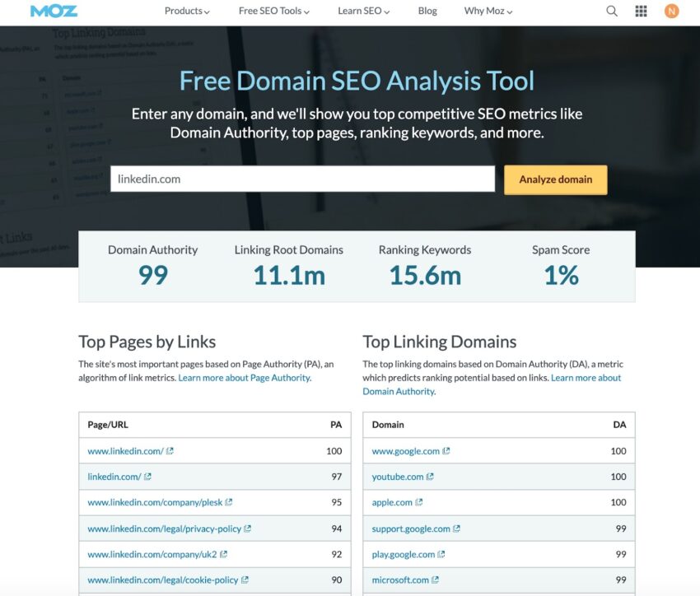Click PA value 97 in linkedin.com/ row

337,477
